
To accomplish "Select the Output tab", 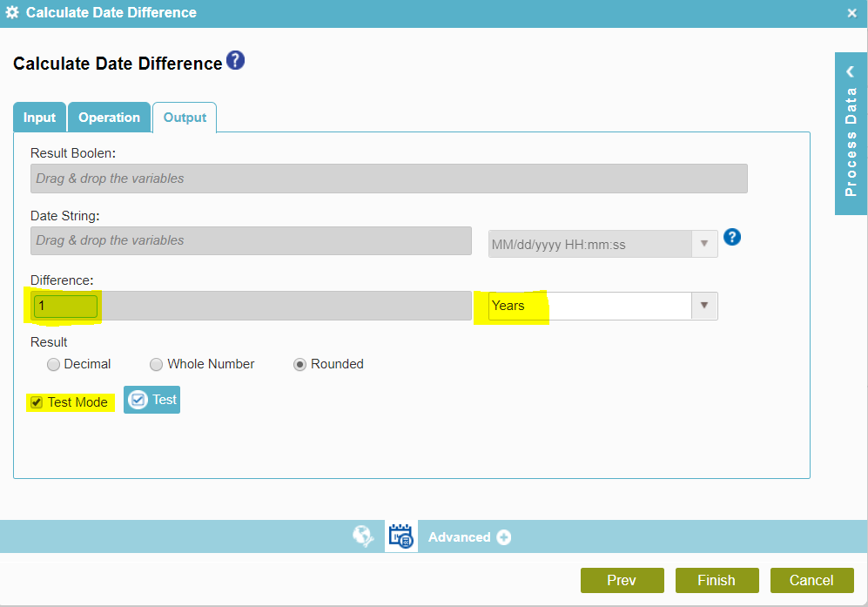I will [x=185, y=118].
